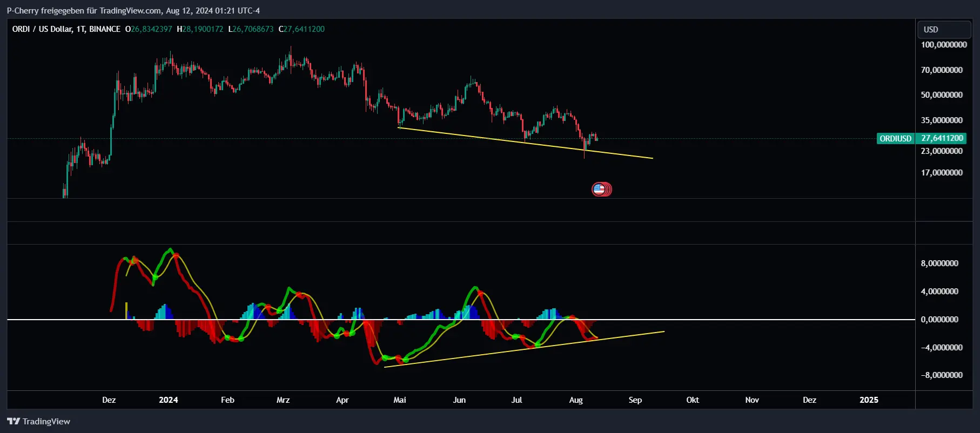Click the P-Cherry freigegeben header text
Viewport: 980px width, 433px height.
[133, 10]
